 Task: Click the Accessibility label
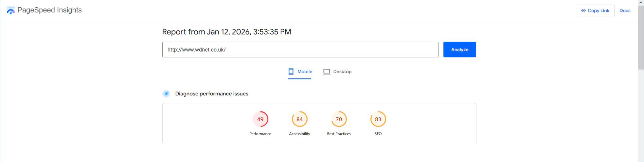(x=300, y=134)
